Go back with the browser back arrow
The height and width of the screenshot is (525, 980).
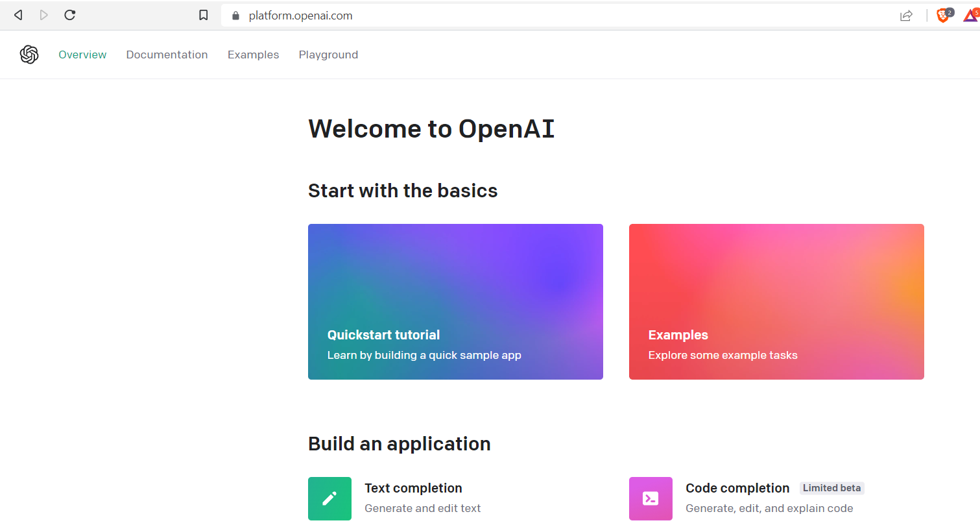(x=18, y=15)
